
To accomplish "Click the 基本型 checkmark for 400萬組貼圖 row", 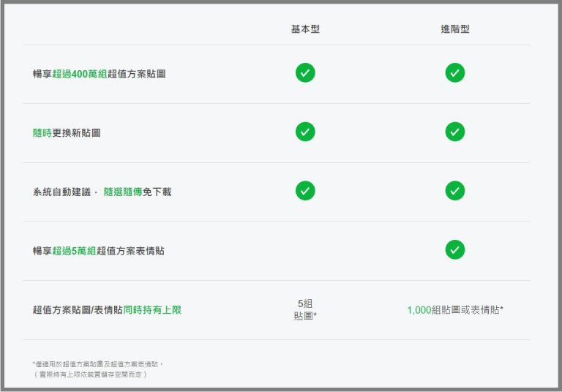I will click(x=305, y=73).
